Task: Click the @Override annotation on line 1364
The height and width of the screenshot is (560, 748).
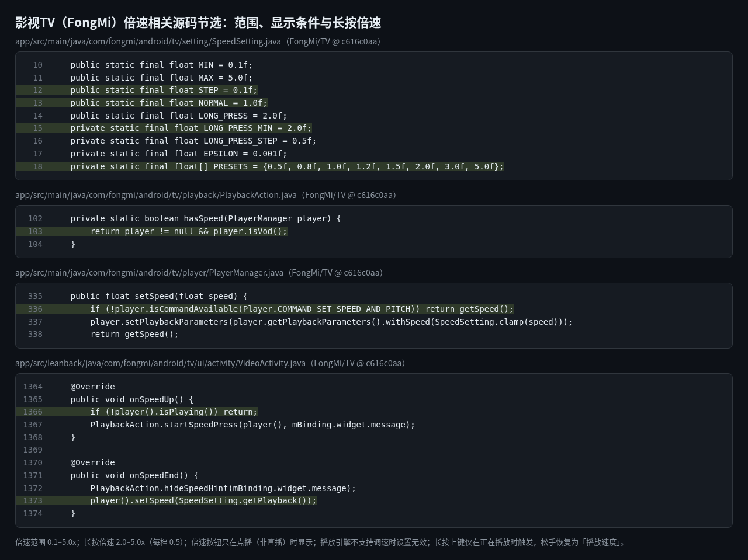Action: (93, 387)
